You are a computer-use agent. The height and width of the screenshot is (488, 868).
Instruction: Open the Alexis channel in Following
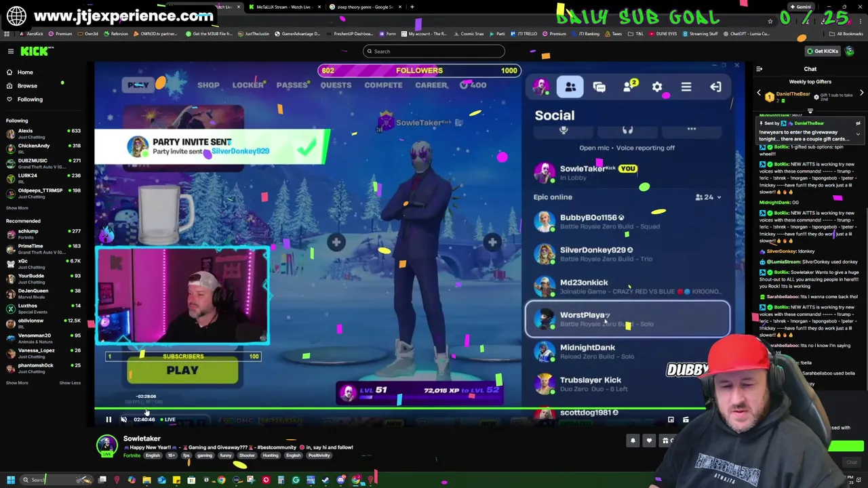pos(43,132)
